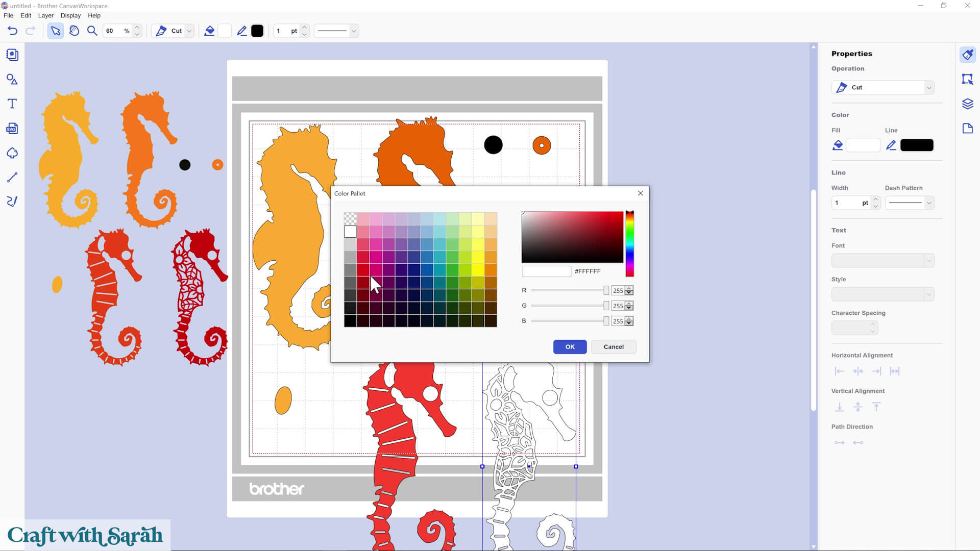Open the Edit panel icon
This screenshot has height=551, width=980.
click(x=968, y=79)
